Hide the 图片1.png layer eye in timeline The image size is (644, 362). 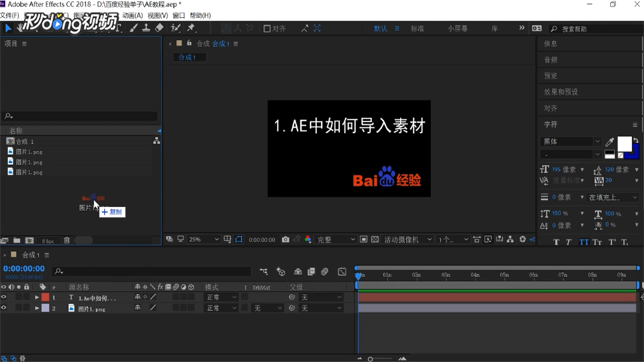tap(4, 308)
